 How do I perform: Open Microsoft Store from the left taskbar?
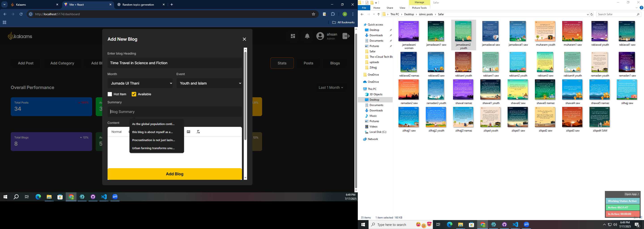(x=60, y=197)
